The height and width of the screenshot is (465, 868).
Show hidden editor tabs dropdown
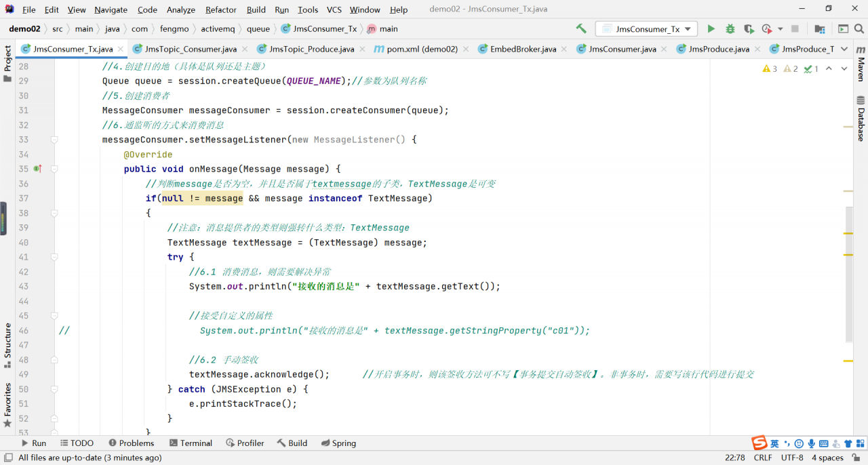pyautogui.click(x=844, y=49)
